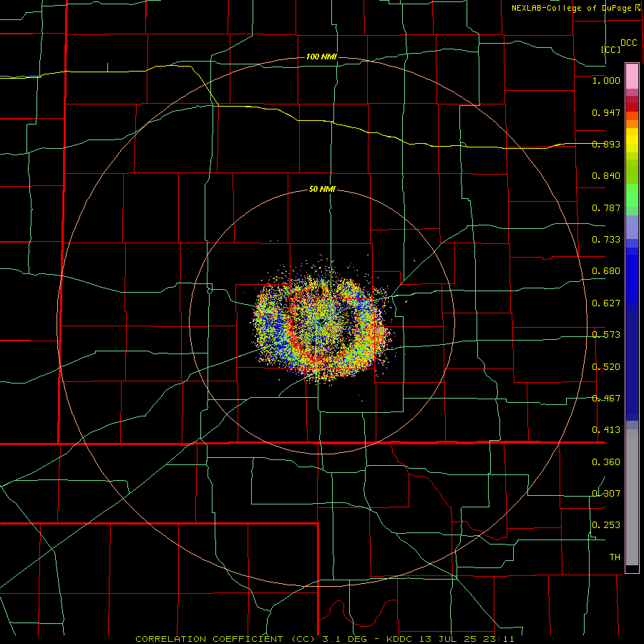Screen dimensions: 644x644
Task: Click the 0.840 legend value
Action: [x=606, y=176]
